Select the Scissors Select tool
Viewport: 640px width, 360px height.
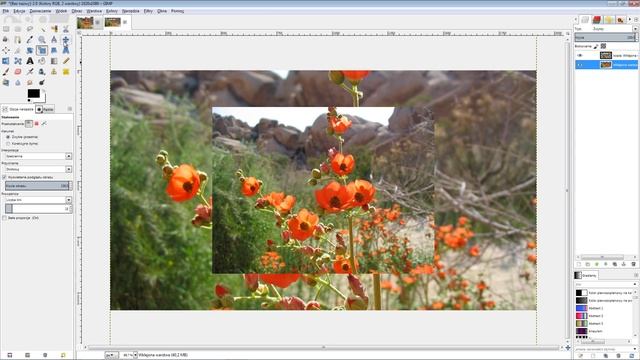point(66,29)
